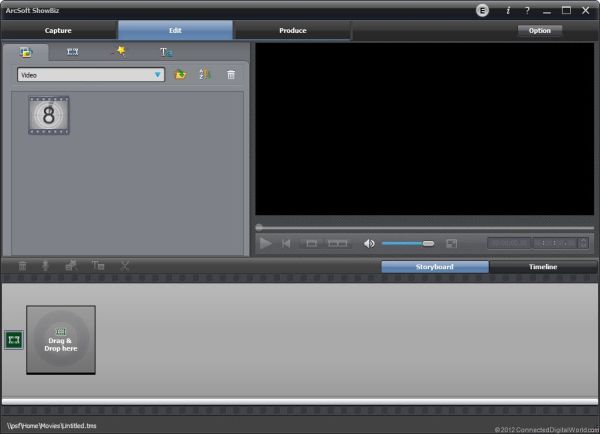Click the info icon in title bar
This screenshot has height=434, width=600.
coord(507,10)
